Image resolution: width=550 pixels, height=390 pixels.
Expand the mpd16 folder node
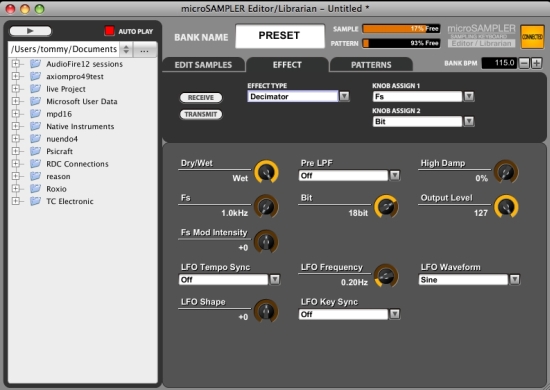[15, 114]
